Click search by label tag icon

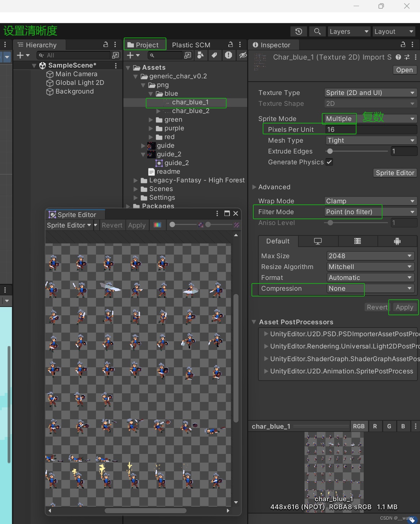[214, 55]
